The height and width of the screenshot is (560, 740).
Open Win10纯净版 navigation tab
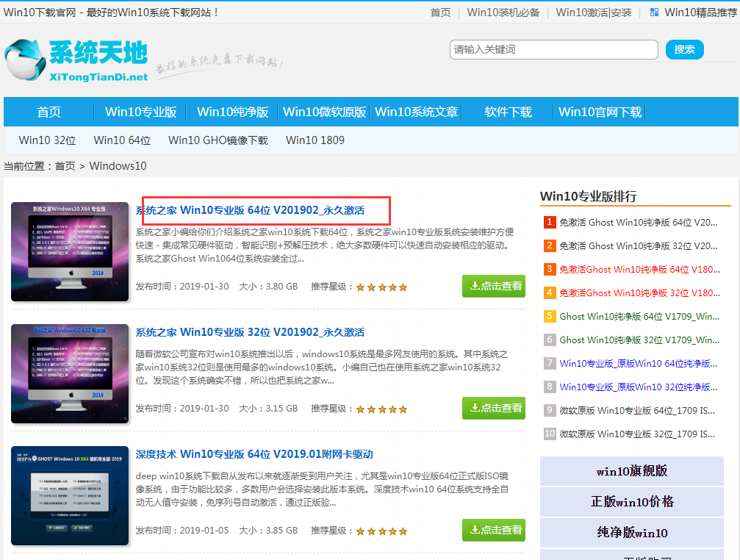coord(233,112)
